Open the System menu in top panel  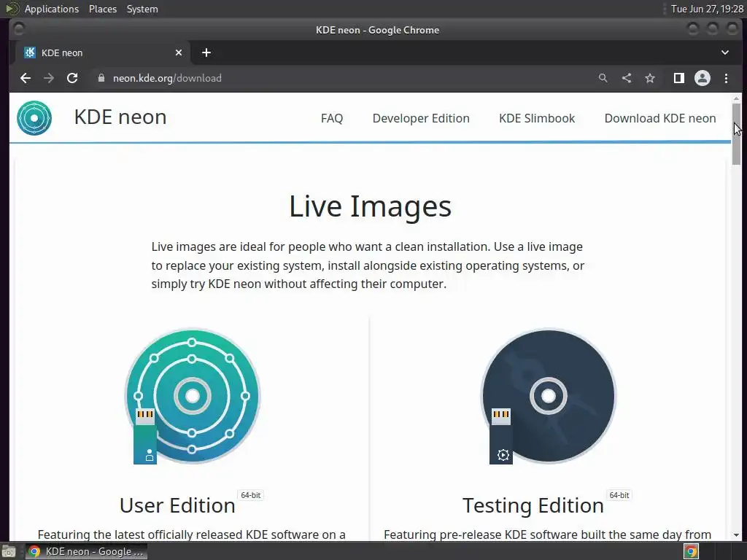click(x=142, y=9)
